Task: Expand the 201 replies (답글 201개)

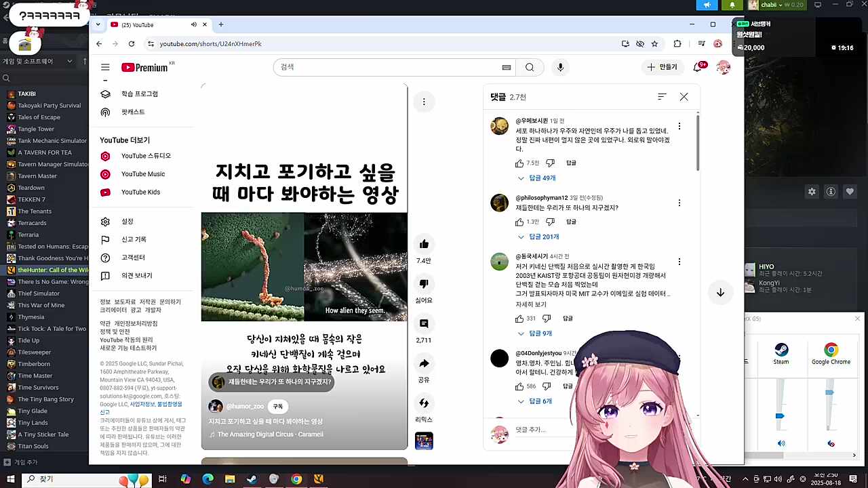Action: click(538, 237)
